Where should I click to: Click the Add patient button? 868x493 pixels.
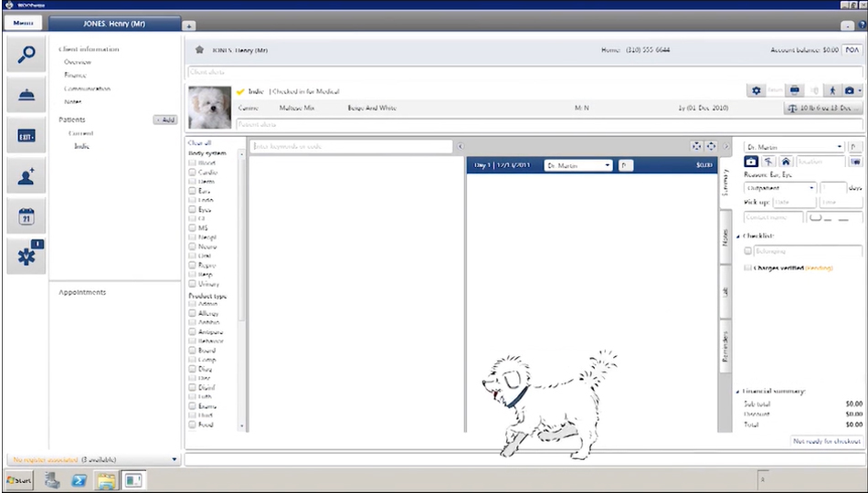(165, 120)
